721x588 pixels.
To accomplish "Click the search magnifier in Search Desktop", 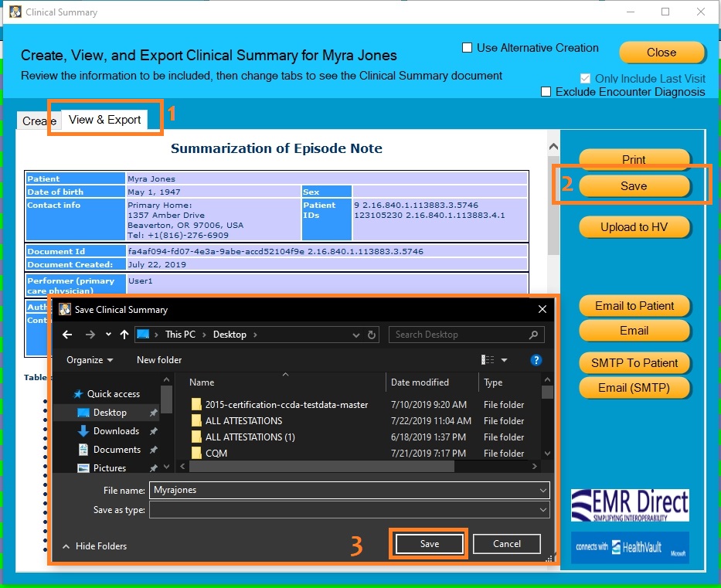I will pos(533,335).
